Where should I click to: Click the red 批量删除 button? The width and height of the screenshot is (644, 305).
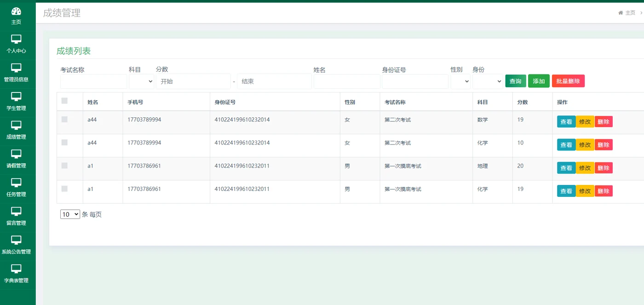click(568, 81)
